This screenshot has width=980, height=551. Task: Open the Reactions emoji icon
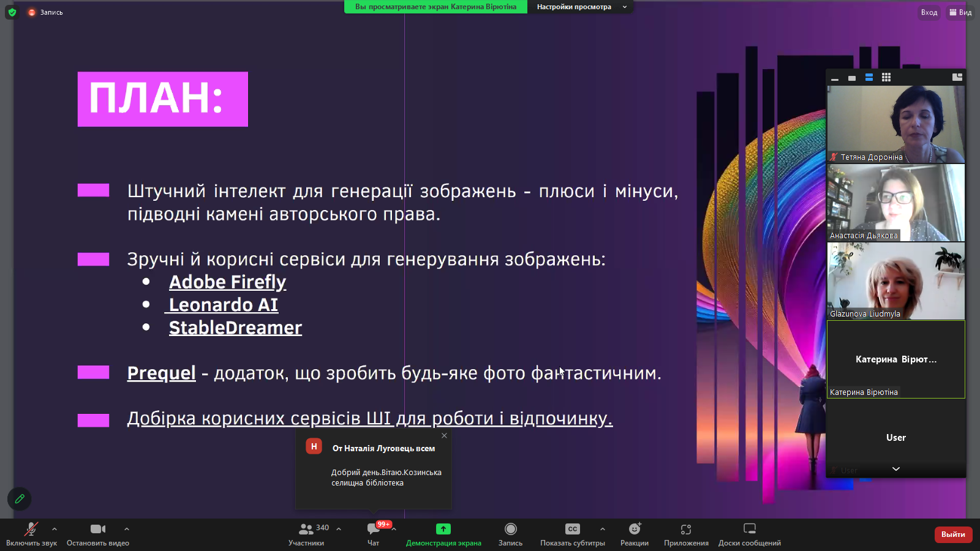point(635,529)
